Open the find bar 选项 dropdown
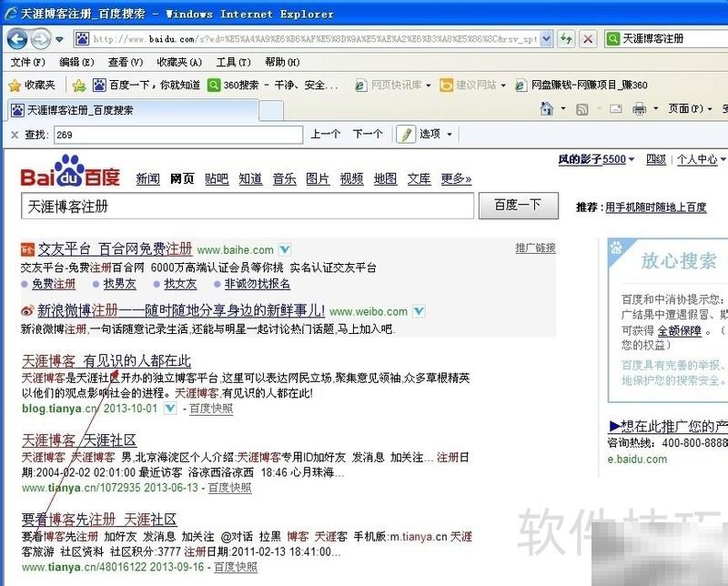The width and height of the screenshot is (728, 586). point(436,134)
